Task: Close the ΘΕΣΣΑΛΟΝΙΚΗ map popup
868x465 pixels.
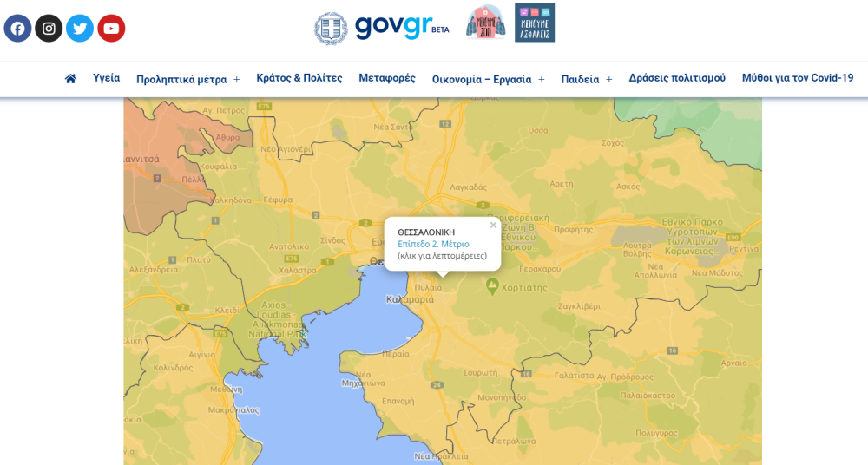Action: pos(493,226)
